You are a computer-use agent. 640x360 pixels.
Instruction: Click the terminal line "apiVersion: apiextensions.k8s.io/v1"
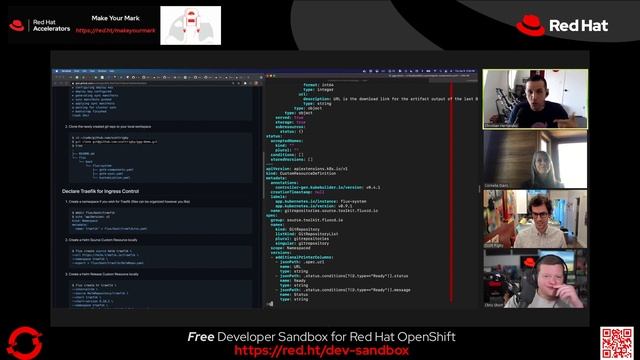307,169
